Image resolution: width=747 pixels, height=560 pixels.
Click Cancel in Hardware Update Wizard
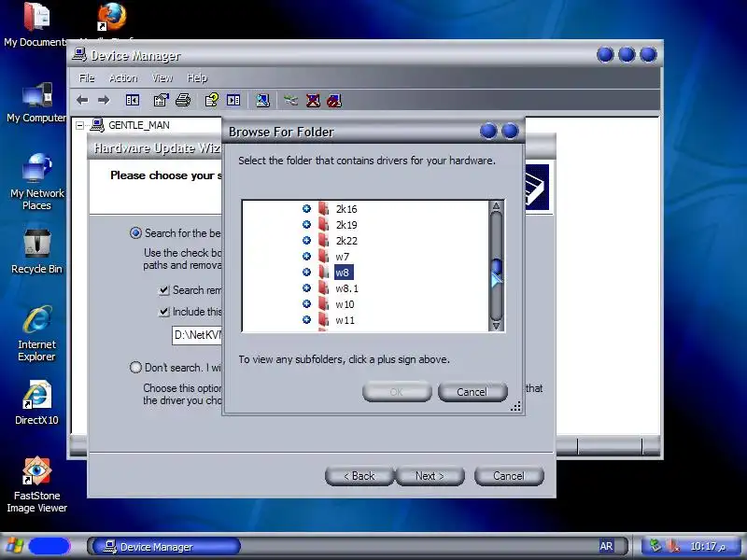point(509,476)
